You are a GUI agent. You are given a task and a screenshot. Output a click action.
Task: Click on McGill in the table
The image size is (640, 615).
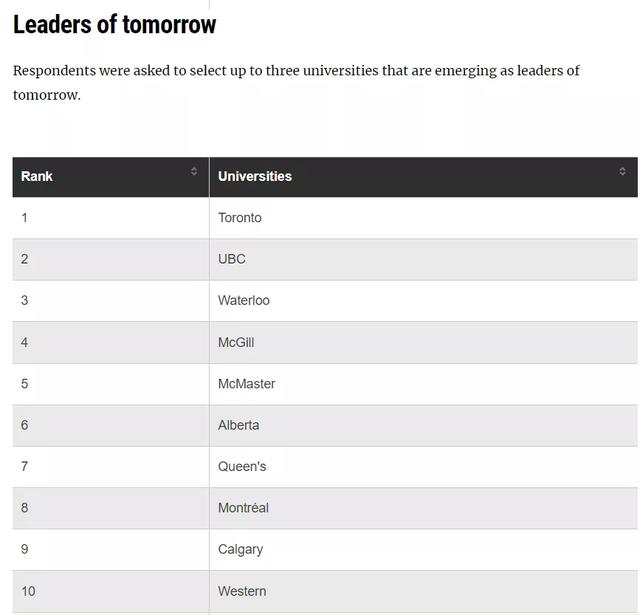236,342
